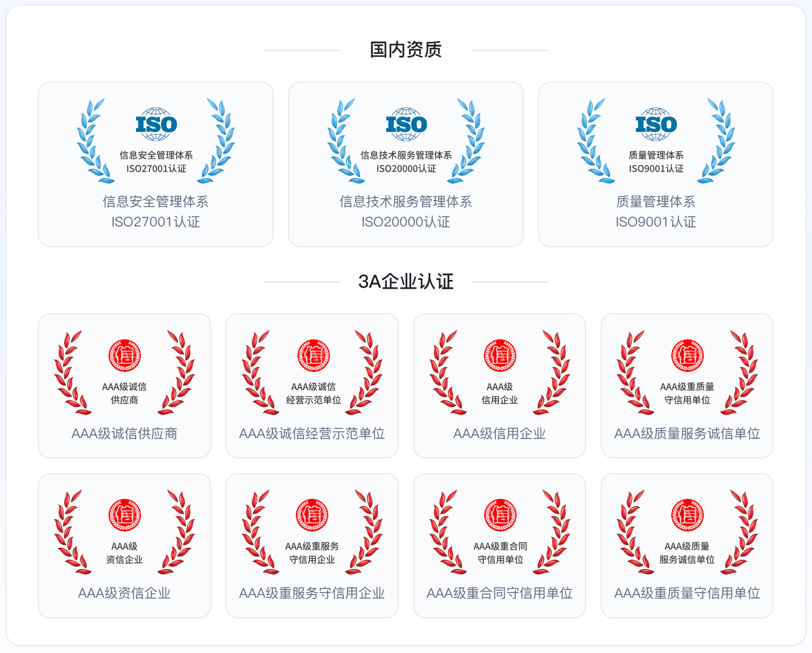Viewport: 812px width, 653px height.
Task: Click the caption AAA级信用企业
Action: [x=499, y=433]
